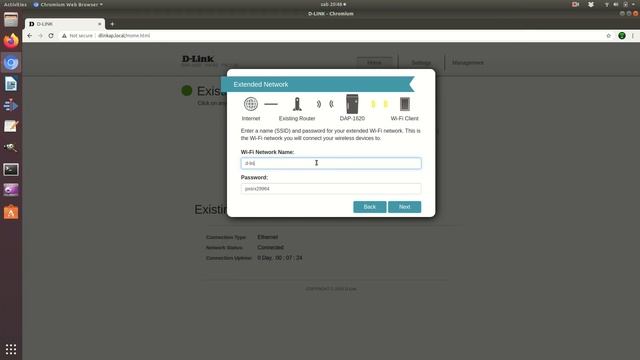This screenshot has height=360, width=640.
Task: Open a new browser tab
Action: point(112,24)
